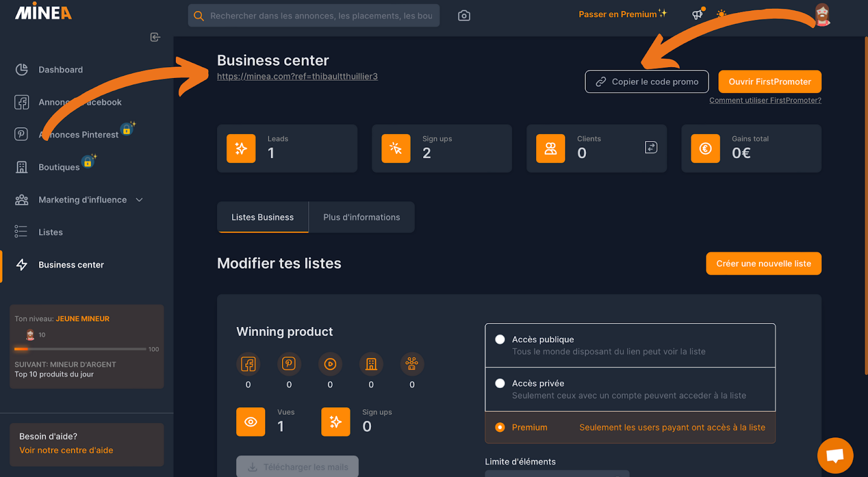Click Ouvrir FirstPromoter button
Screen dimensions: 868x477
(770, 81)
